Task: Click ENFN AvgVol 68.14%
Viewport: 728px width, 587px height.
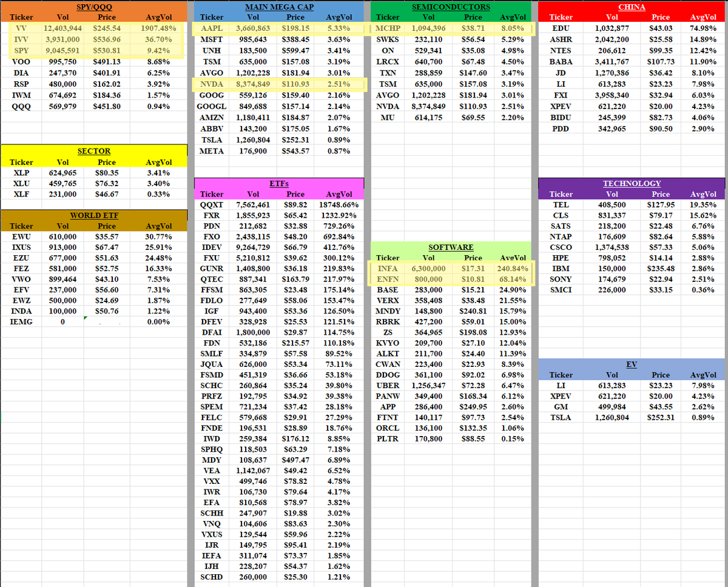Action: pos(513,280)
